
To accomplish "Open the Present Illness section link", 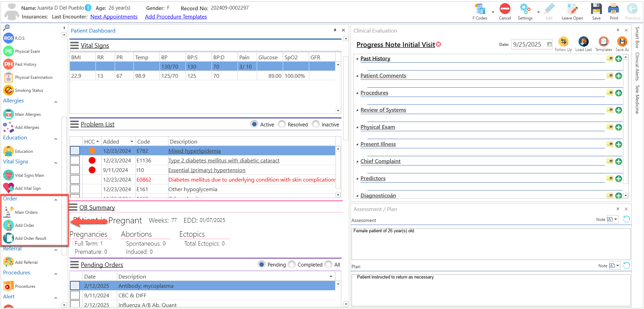I will tap(378, 144).
